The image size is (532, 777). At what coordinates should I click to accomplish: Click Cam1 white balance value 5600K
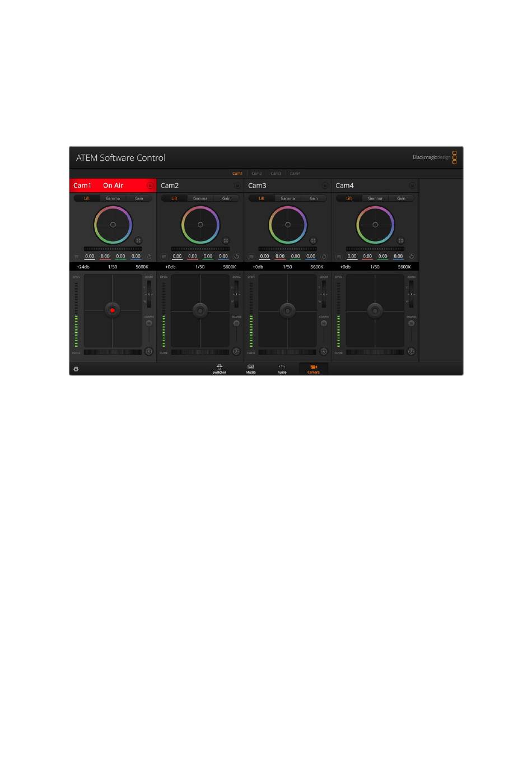pos(142,267)
